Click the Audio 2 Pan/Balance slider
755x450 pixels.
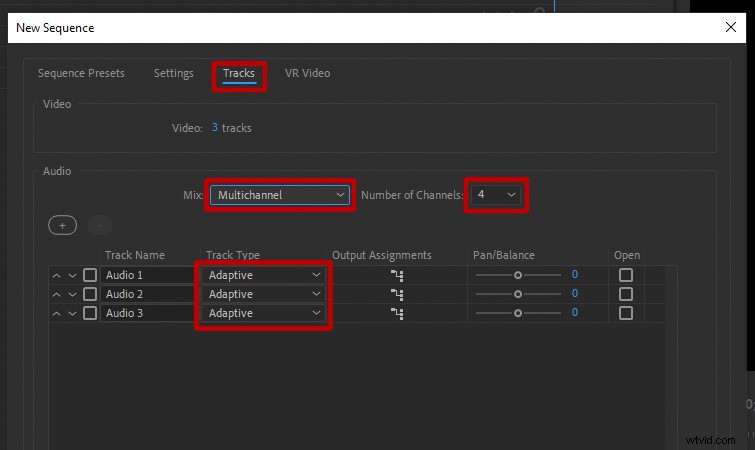click(517, 294)
